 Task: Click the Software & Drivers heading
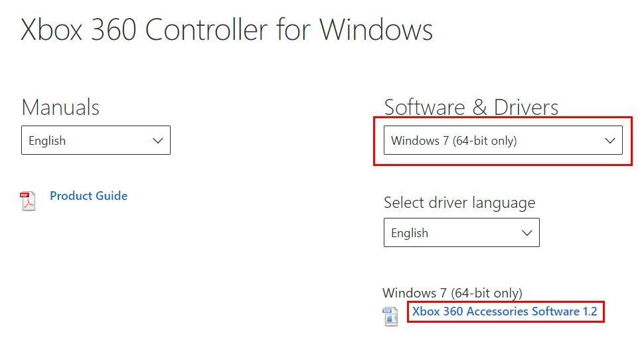[471, 108]
